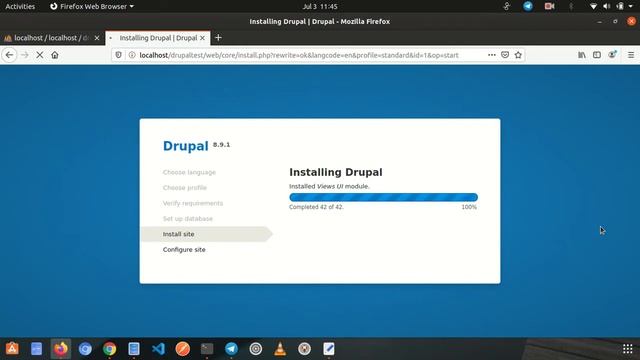Click the screen recording tray icon

549,6
